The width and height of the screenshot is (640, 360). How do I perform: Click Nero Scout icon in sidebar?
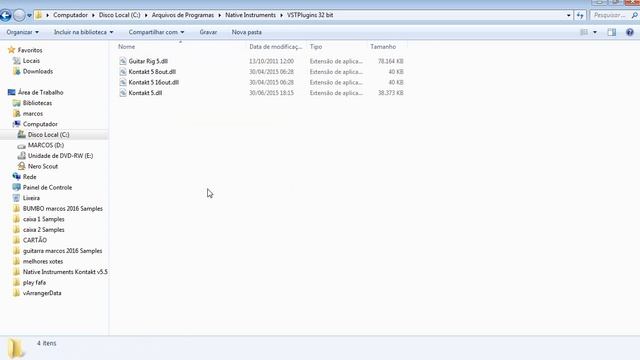[22, 166]
